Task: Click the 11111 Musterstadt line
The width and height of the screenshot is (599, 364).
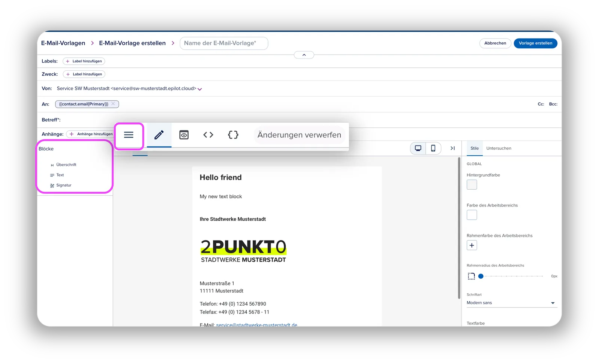Action: pyautogui.click(x=222, y=291)
